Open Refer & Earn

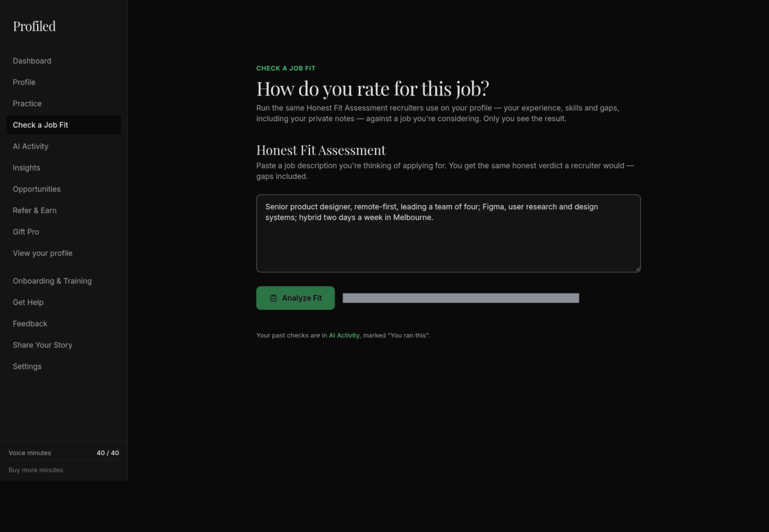[x=35, y=210]
